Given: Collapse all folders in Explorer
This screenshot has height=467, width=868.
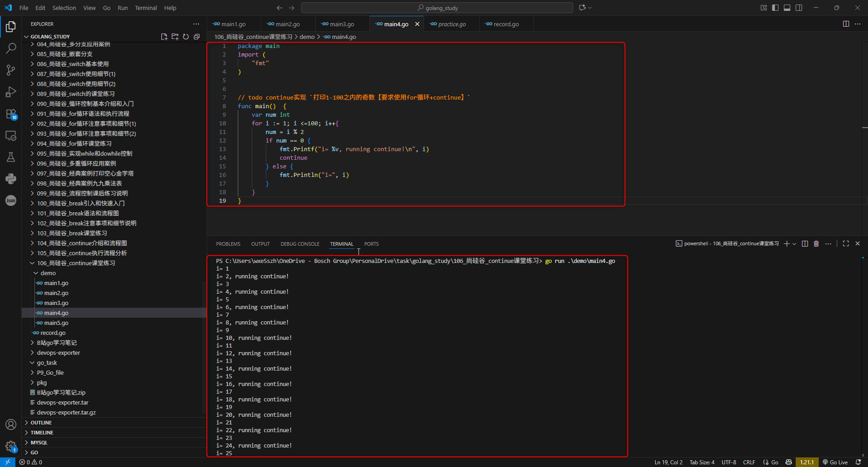Looking at the screenshot, I should (197, 37).
